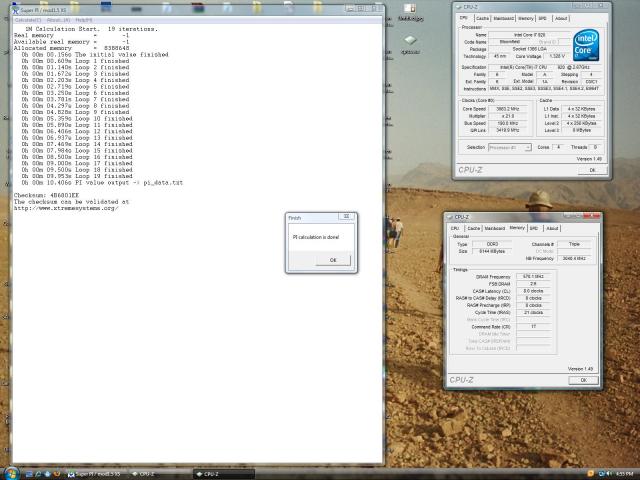Open the Calculate menu in Super PI
The width and height of the screenshot is (640, 480).
coord(28,20)
